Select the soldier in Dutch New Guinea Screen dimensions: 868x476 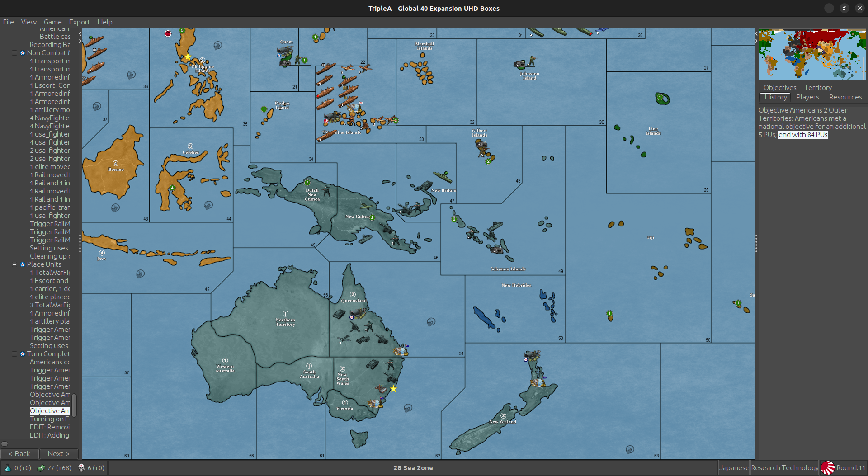tap(326, 192)
